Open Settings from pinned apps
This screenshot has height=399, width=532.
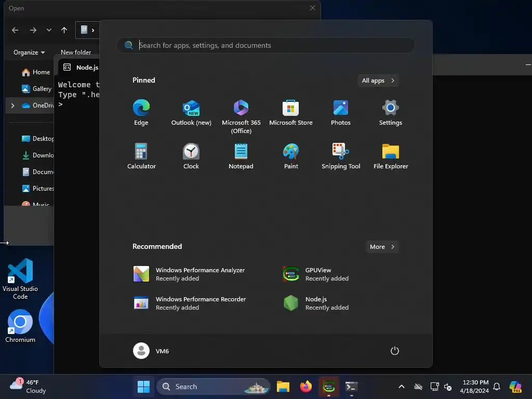point(391,113)
